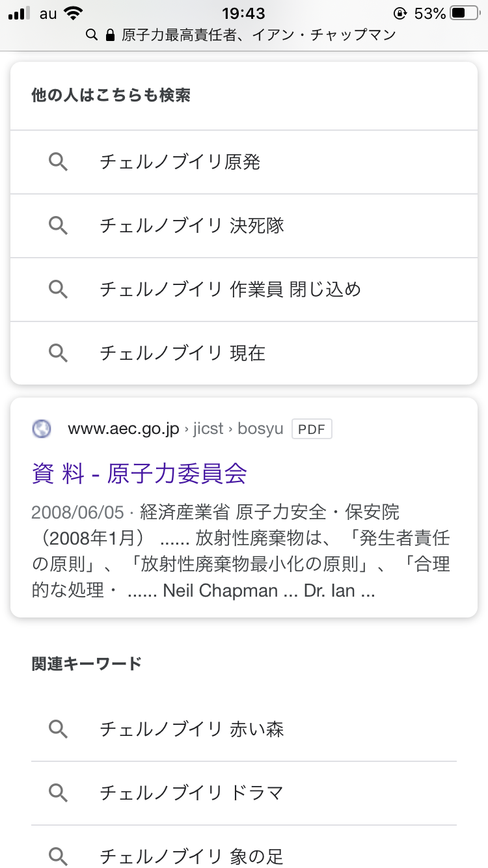This screenshot has width=488, height=868.
Task: Tap the PDF badge on result
Action: click(x=312, y=429)
